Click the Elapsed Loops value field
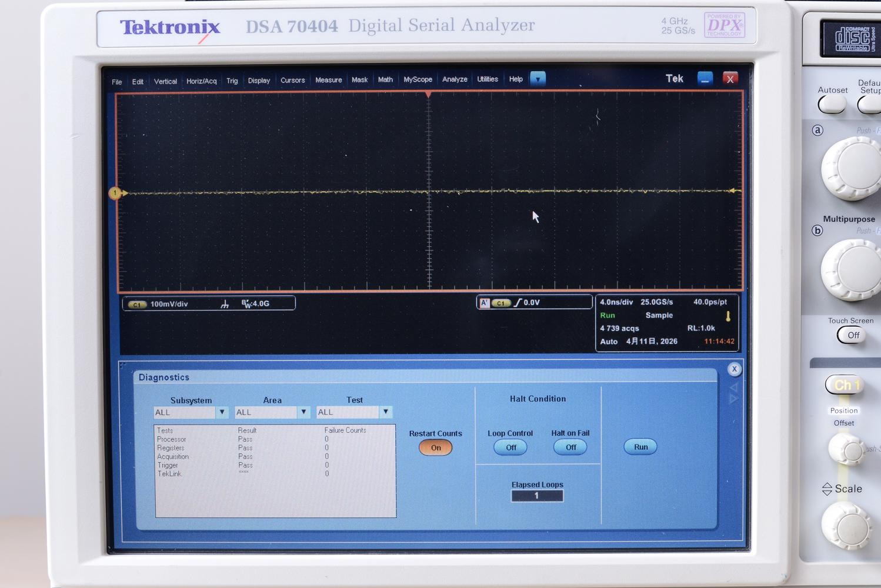 click(537, 496)
